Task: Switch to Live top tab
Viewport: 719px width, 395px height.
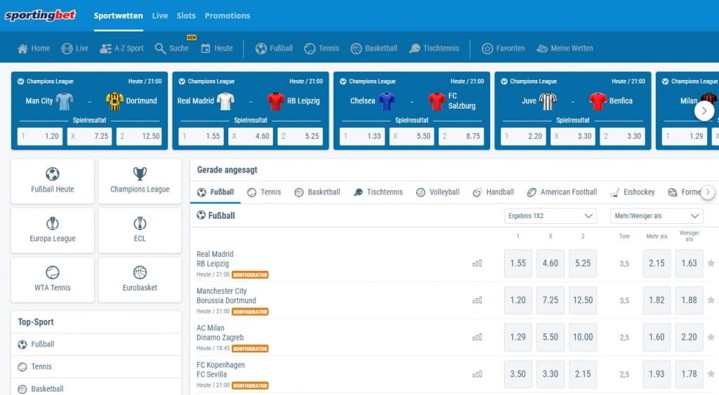Action: click(160, 16)
